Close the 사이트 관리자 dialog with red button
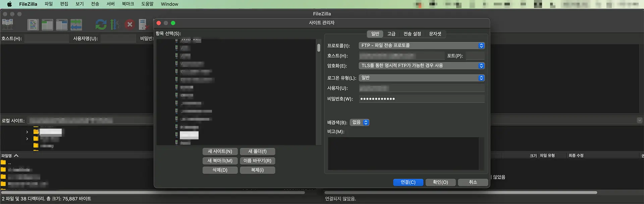Image resolution: width=644 pixels, height=204 pixels. pos(159,23)
